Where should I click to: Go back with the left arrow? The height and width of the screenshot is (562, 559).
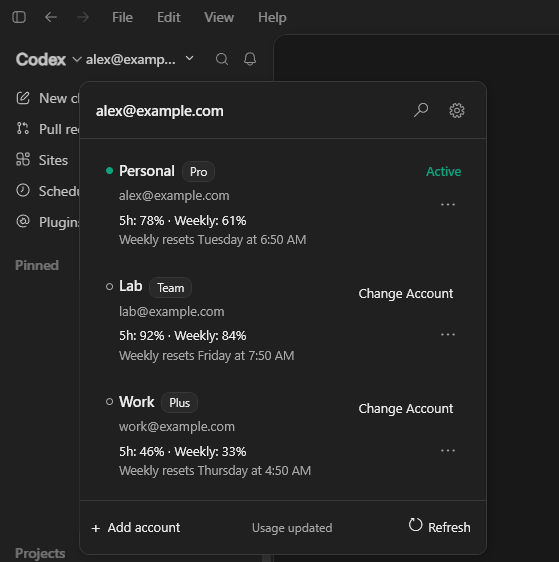(x=51, y=17)
